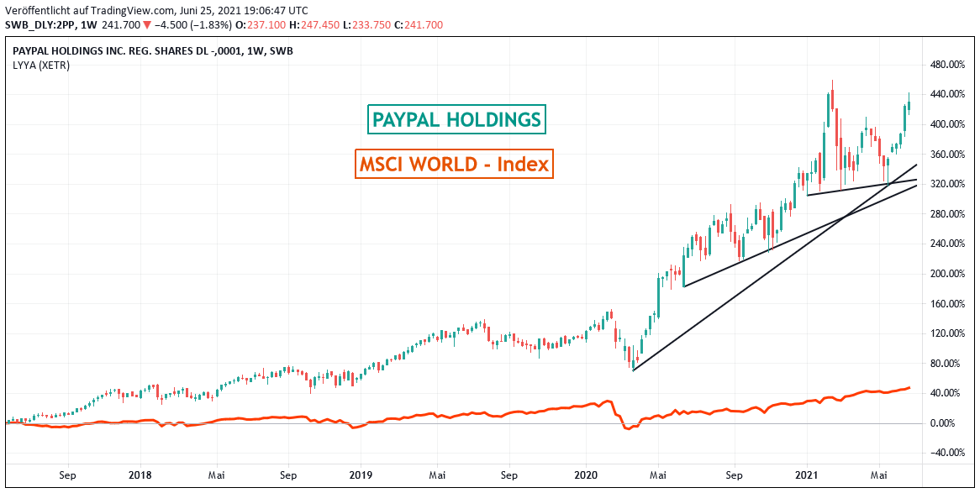This screenshot has width=980, height=493.
Task: Select the 400.00% price axis label
Action: pyautogui.click(x=947, y=124)
